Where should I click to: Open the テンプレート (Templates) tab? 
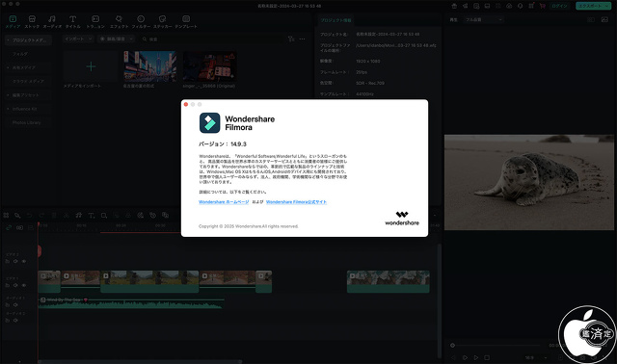coord(186,21)
